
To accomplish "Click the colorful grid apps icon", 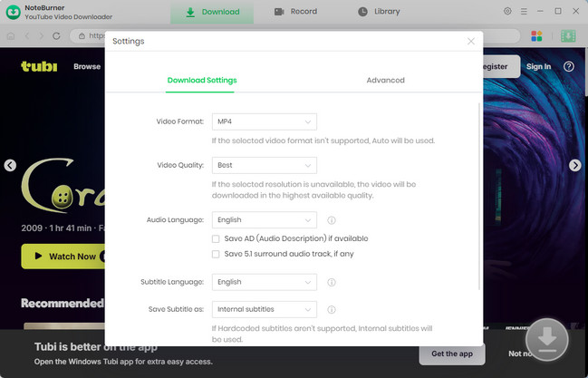I will tap(537, 36).
